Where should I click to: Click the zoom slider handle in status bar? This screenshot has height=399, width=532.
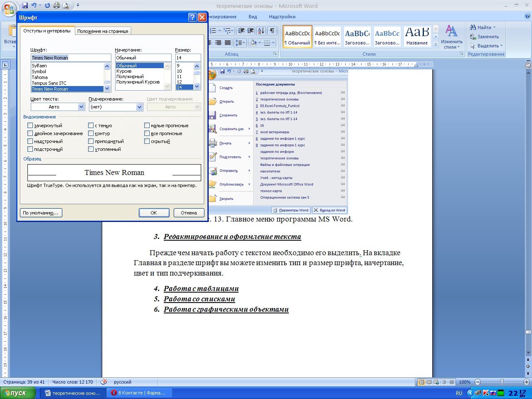pyautogui.click(x=502, y=382)
